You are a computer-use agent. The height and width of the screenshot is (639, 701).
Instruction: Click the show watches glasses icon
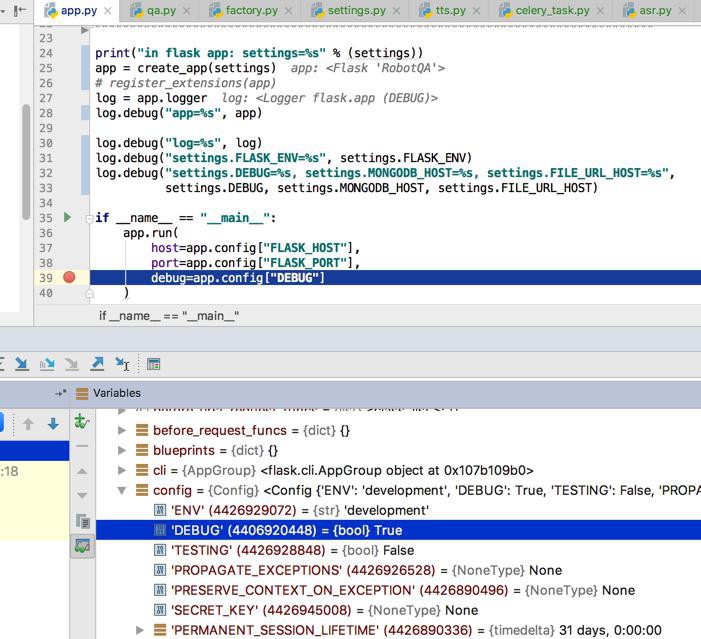pyautogui.click(x=82, y=546)
